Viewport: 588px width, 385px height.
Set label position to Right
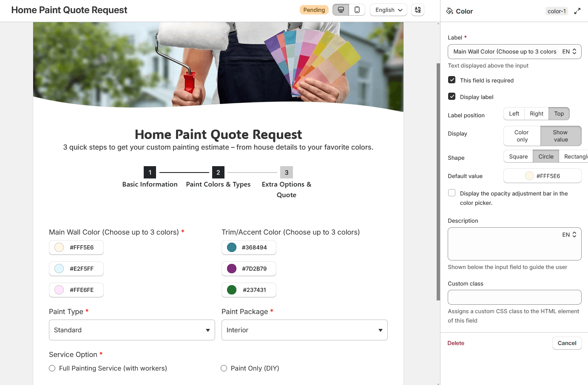click(x=537, y=114)
